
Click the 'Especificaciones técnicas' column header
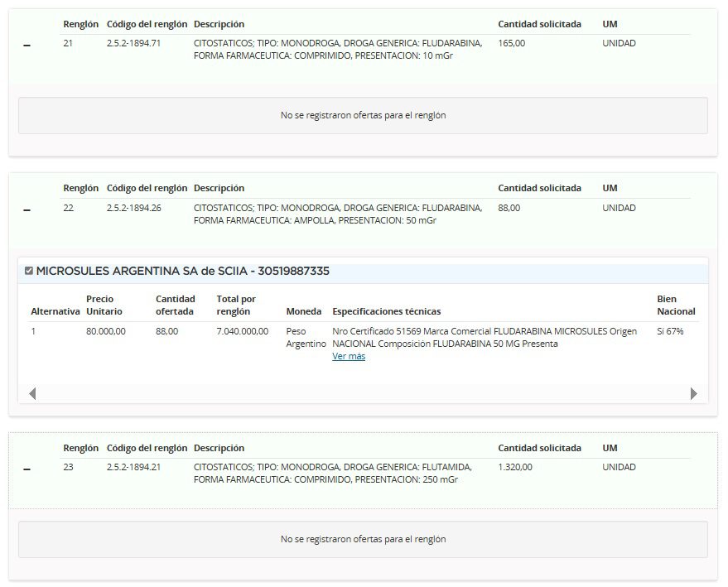[x=386, y=311]
